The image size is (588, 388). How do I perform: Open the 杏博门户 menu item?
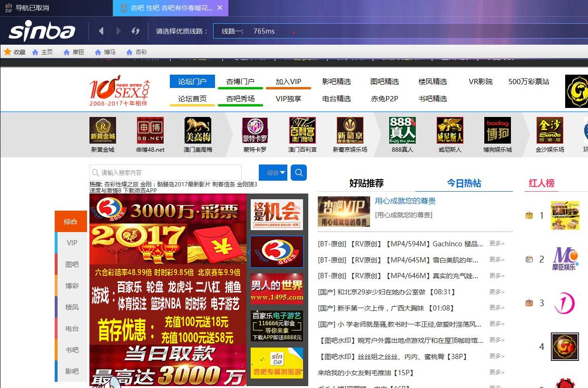click(240, 81)
